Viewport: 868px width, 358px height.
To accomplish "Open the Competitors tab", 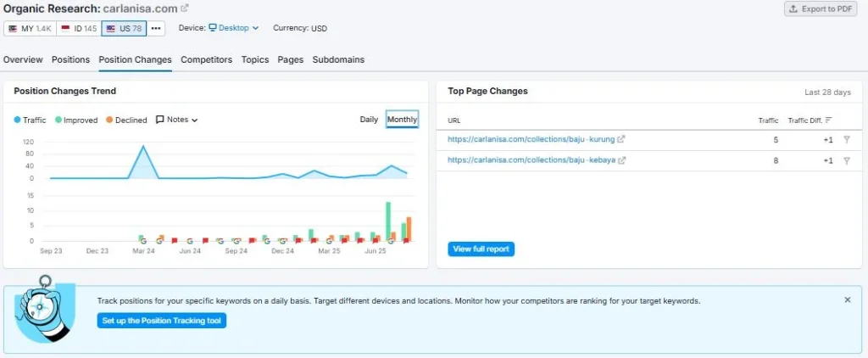I will click(x=207, y=60).
